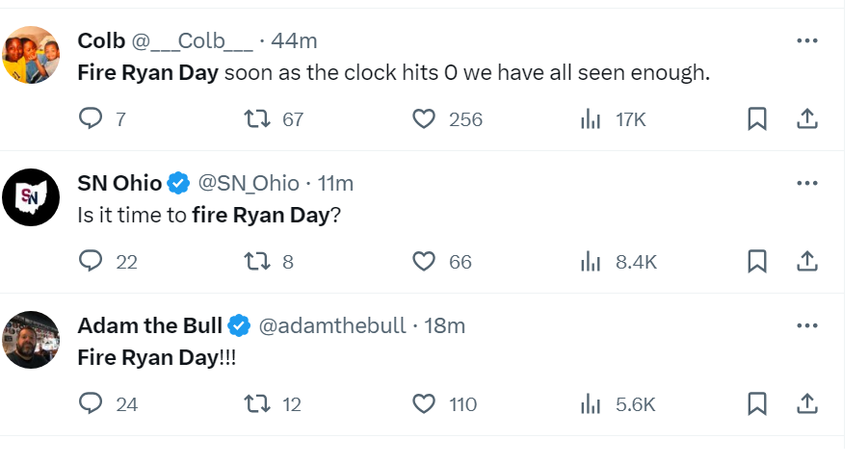Bookmark Colb's tweet
868x465 pixels.
pos(757,118)
